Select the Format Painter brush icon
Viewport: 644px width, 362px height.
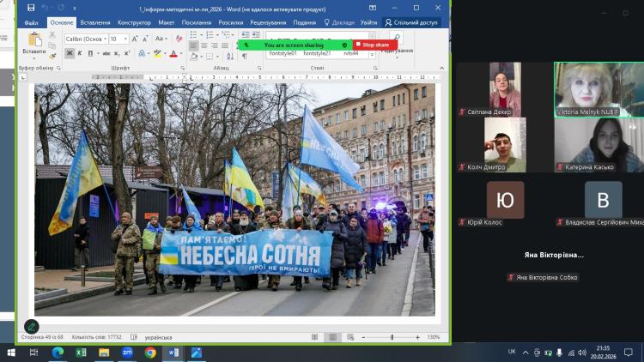(x=52, y=56)
